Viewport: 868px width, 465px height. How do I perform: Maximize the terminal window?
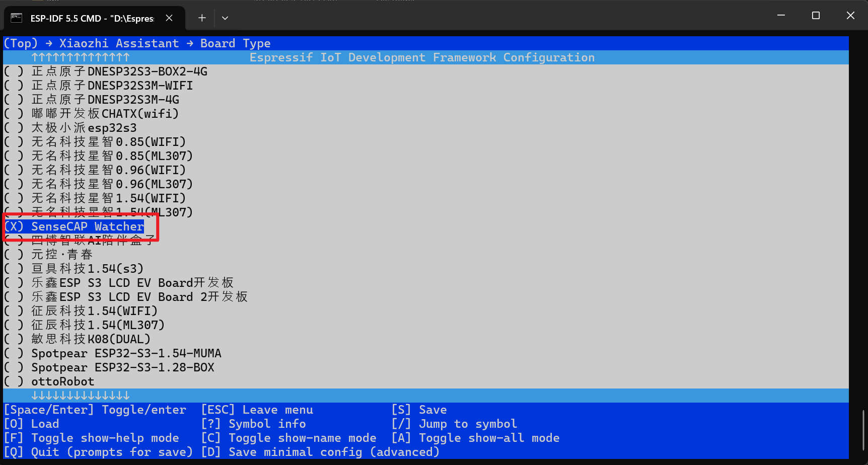point(816,16)
